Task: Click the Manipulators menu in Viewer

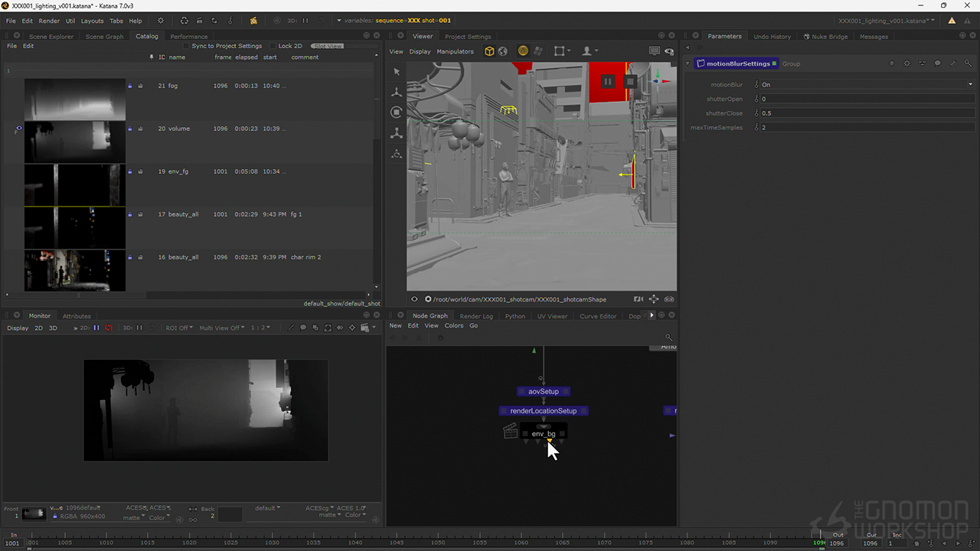Action: (456, 51)
